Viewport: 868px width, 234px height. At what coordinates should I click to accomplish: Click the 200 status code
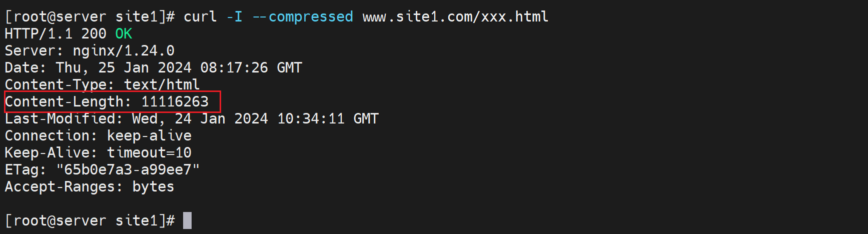[x=94, y=33]
